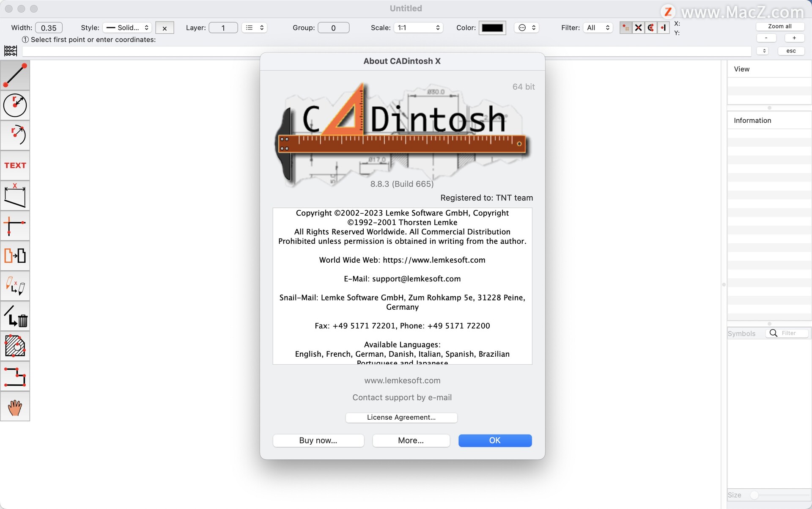Open www.lemkesoft.com link
The width and height of the screenshot is (812, 509).
click(402, 380)
